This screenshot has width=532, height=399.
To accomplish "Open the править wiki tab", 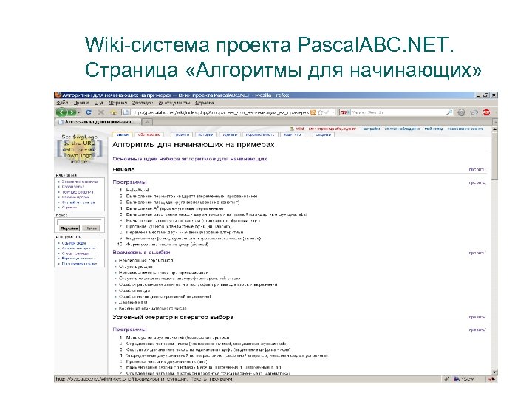I will tap(182, 134).
